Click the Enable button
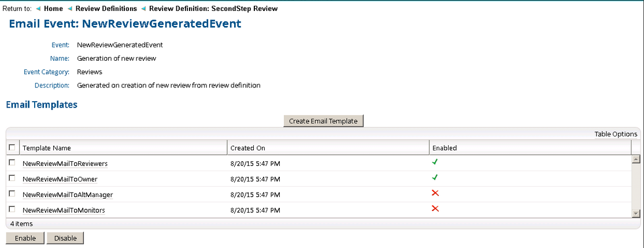 pos(25,238)
